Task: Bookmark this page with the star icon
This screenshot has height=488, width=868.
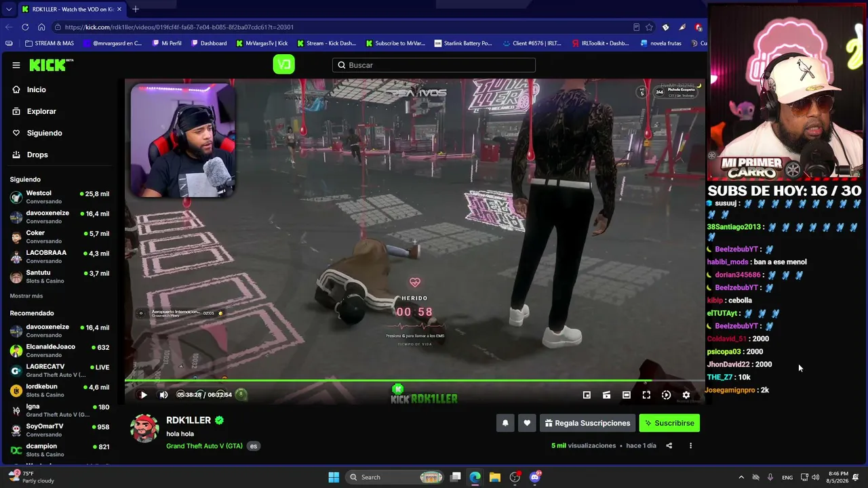Action: coord(649,27)
